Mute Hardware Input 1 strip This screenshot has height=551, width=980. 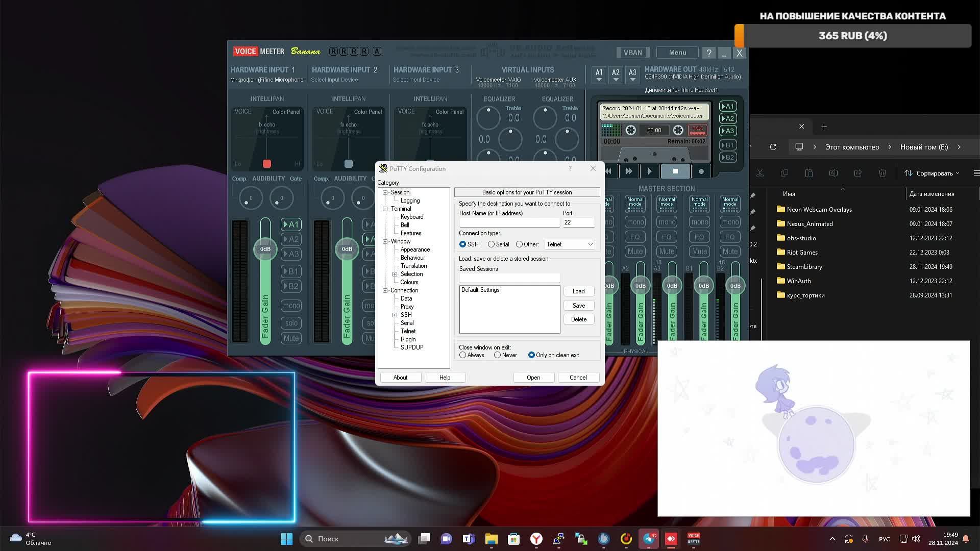[x=291, y=338]
